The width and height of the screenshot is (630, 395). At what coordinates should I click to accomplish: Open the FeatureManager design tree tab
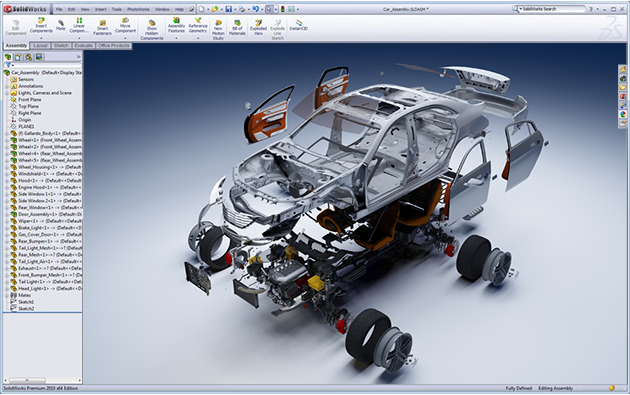coord(8,57)
